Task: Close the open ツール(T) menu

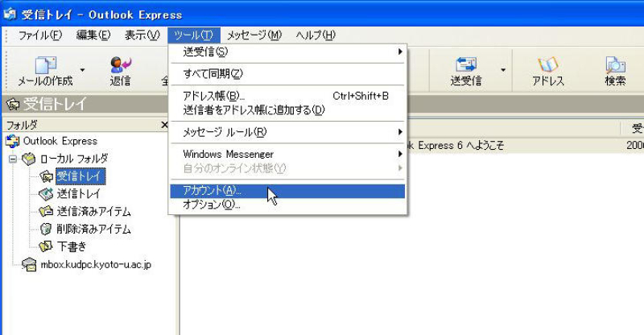Action: pyautogui.click(x=193, y=35)
